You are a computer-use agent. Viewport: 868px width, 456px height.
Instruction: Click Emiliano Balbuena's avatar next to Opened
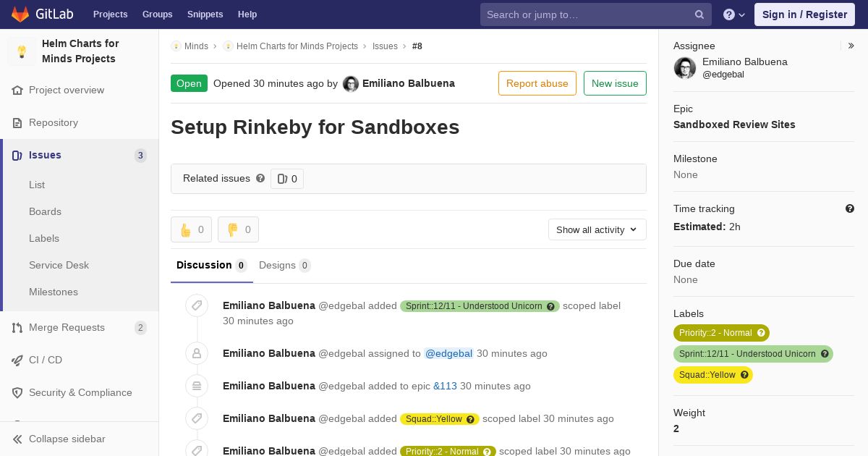click(351, 84)
